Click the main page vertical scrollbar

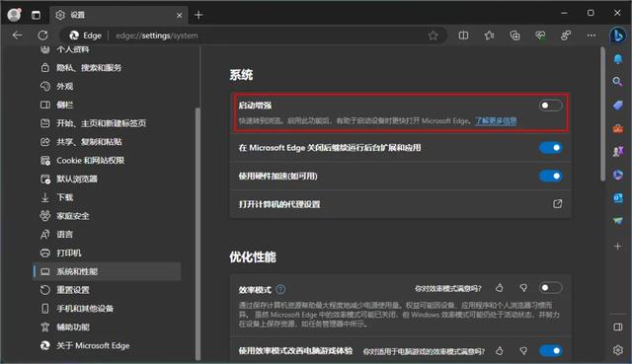pos(603,114)
